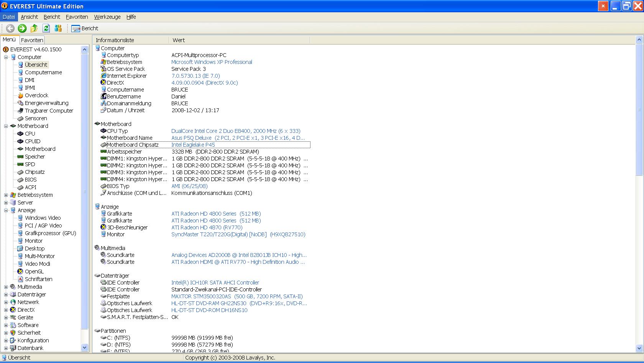Open Microsoft Windows XP Professional link
The height and width of the screenshot is (363, 644).
pyautogui.click(x=212, y=62)
